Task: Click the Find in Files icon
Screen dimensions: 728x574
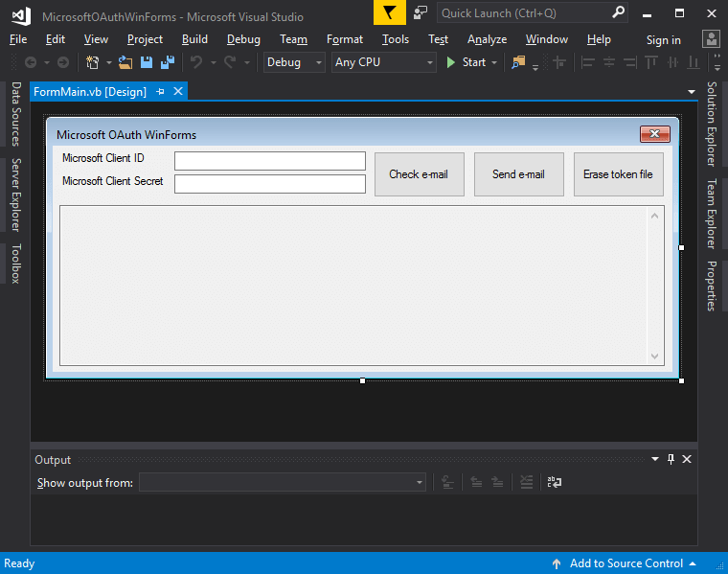Action: tap(518, 62)
